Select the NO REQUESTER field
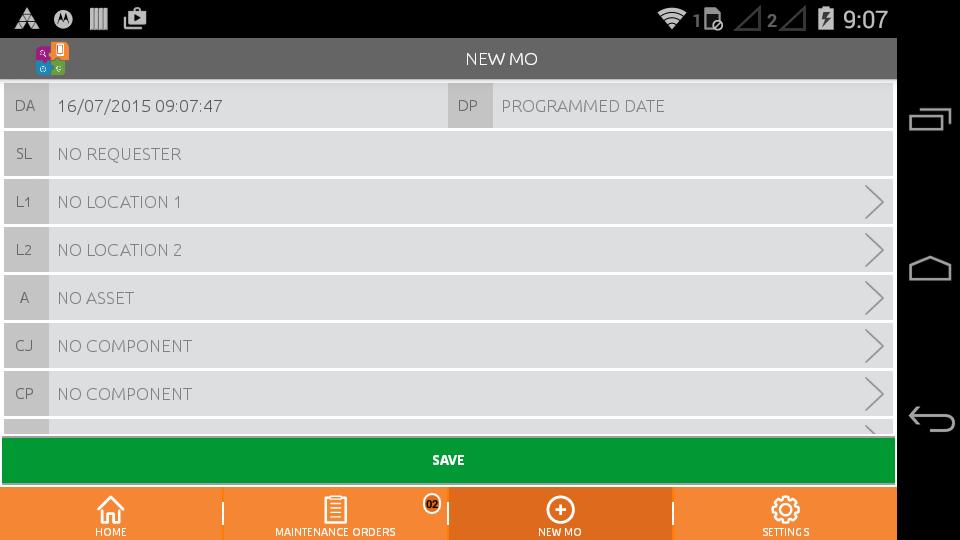 pos(470,154)
